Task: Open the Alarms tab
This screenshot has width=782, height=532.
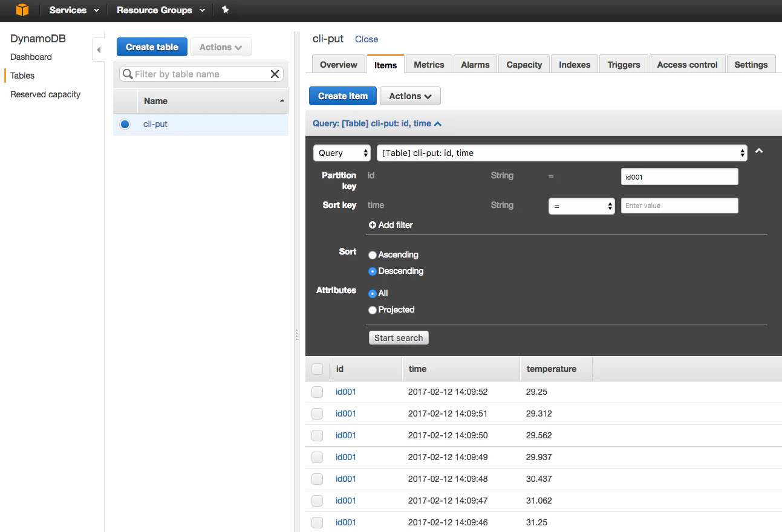Action: 475,65
